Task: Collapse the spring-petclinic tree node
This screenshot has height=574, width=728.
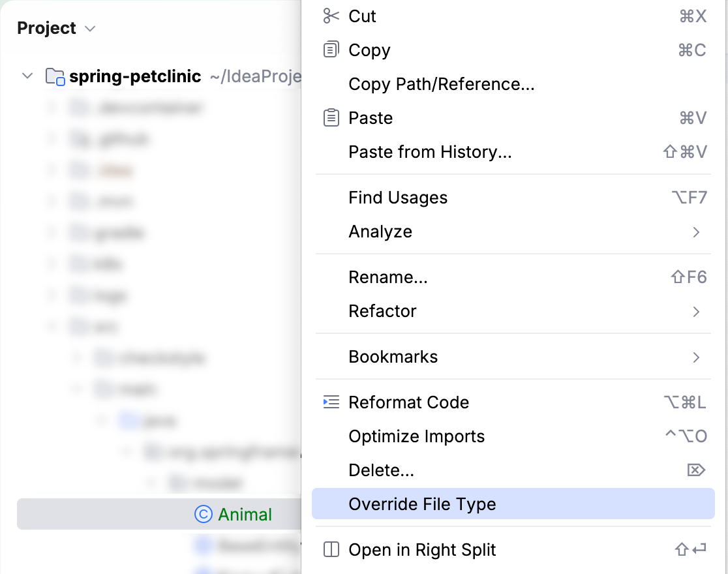Action: click(x=27, y=76)
